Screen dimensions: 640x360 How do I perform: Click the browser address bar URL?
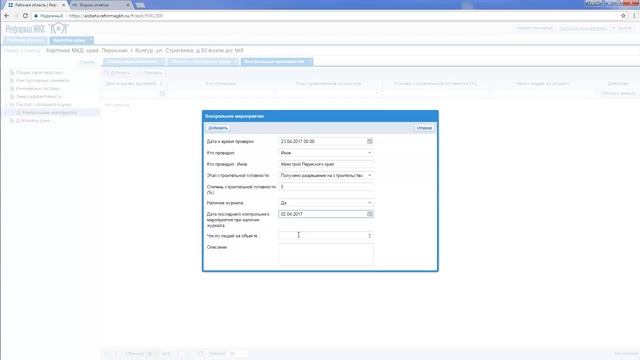click(x=116, y=16)
